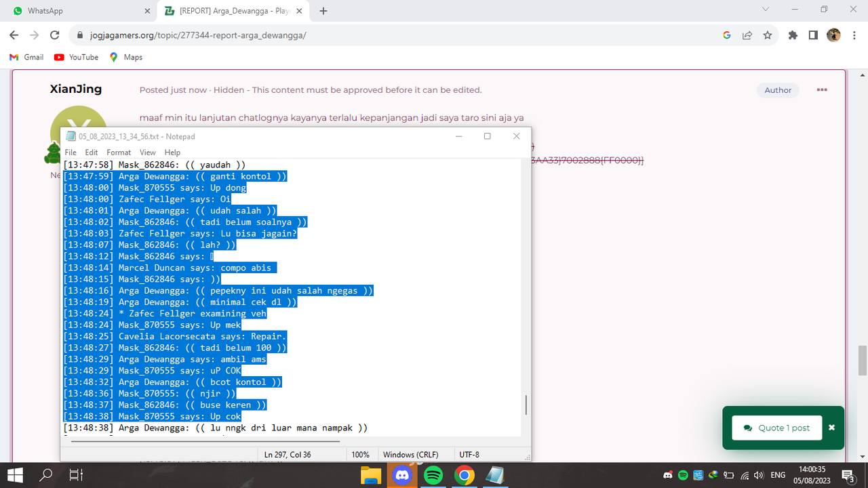Open Gmail bookmark
This screenshot has height=488, width=868.
[x=26, y=57]
